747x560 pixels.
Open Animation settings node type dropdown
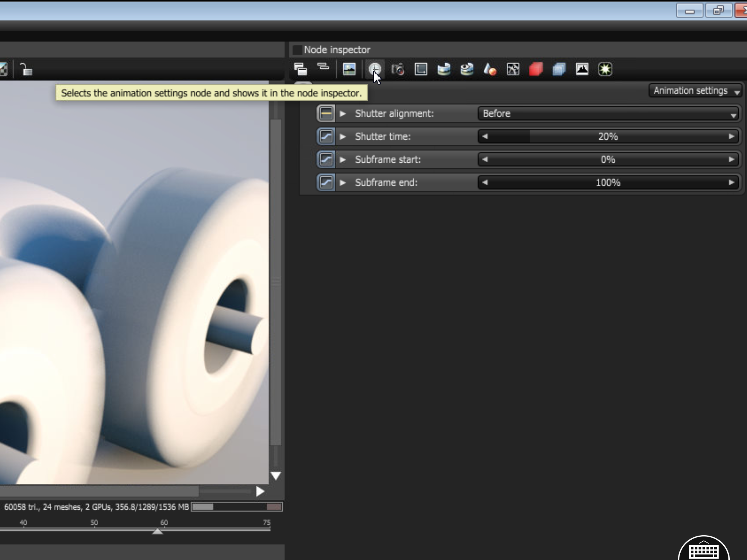pyautogui.click(x=696, y=91)
